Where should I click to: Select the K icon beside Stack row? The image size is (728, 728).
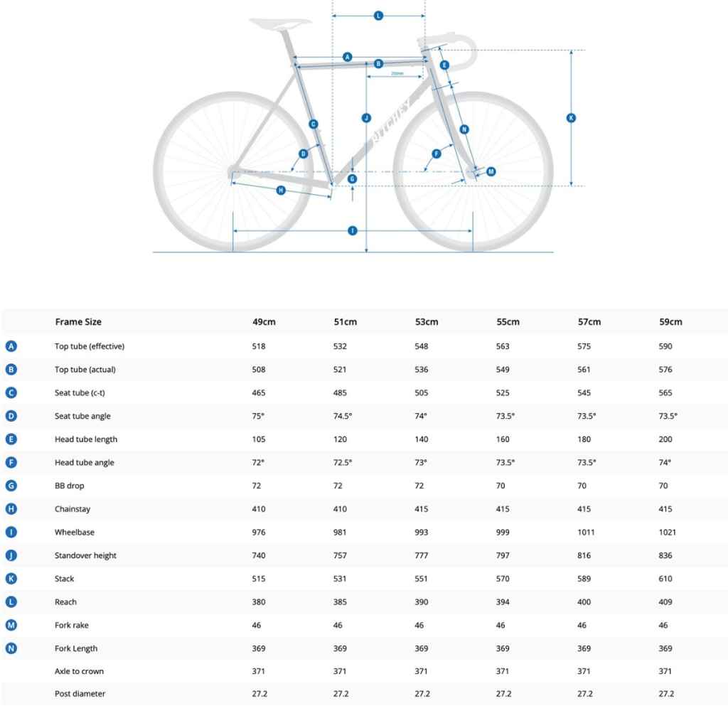pos(11,578)
